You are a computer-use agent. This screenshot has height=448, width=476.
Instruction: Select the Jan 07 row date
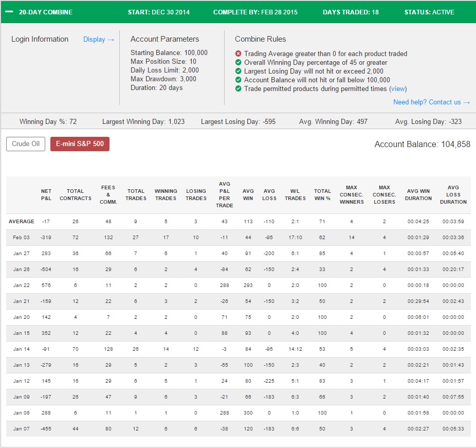click(21, 429)
